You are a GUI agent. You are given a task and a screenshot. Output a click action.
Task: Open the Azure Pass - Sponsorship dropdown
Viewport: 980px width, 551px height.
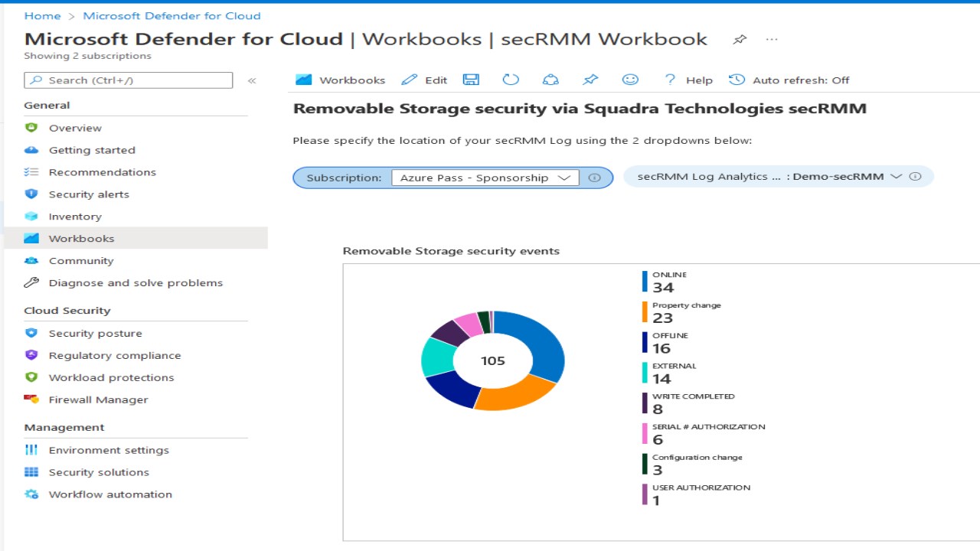(485, 178)
